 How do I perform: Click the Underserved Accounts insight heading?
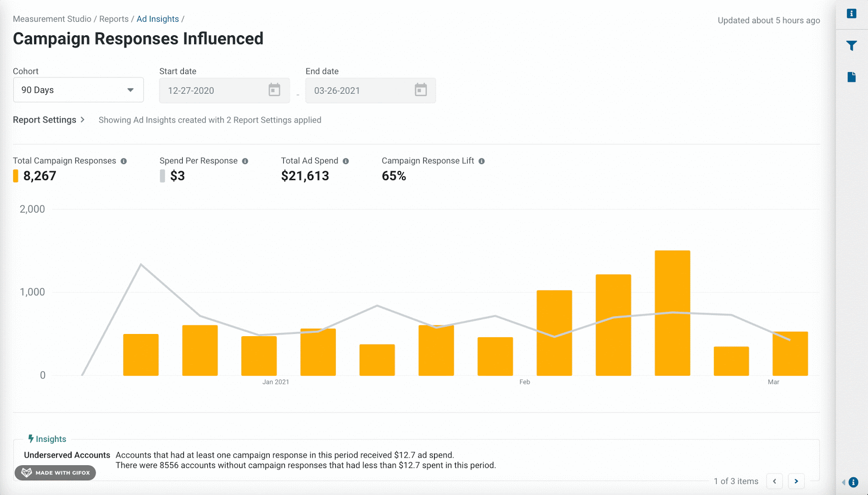[x=67, y=455]
